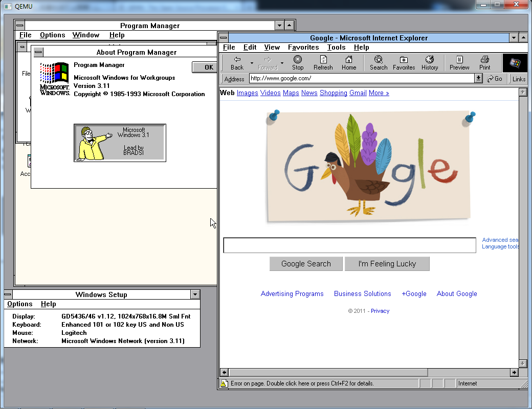Viewport: 532px width, 409px height.
Task: Minimize Windows Setup using its down arrow
Action: click(195, 294)
